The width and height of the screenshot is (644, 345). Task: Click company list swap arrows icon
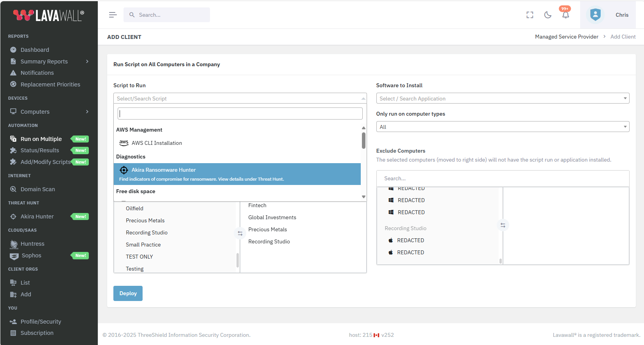coord(240,233)
